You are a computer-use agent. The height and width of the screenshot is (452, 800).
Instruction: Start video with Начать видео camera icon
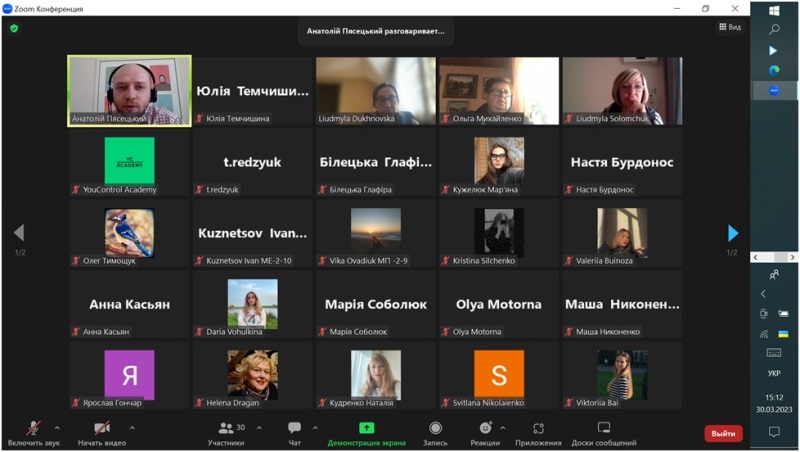(x=102, y=428)
